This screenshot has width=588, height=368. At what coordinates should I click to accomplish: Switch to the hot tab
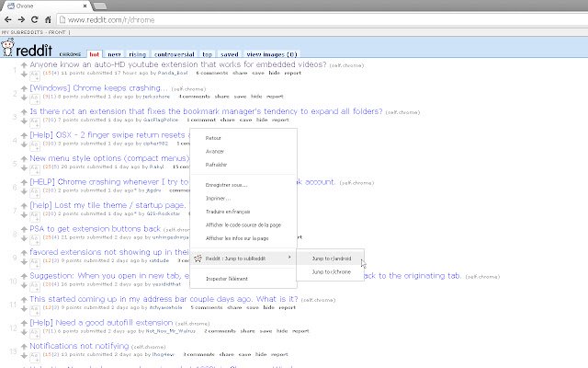[94, 54]
